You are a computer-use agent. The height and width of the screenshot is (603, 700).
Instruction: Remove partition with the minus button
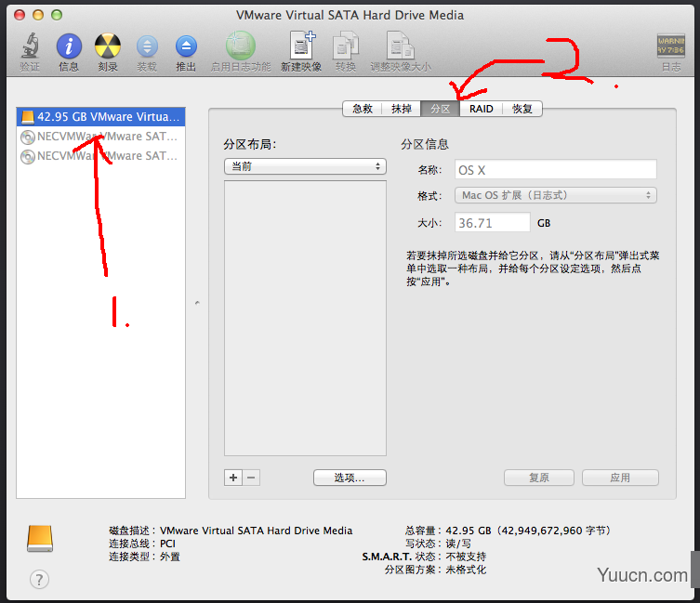(251, 478)
